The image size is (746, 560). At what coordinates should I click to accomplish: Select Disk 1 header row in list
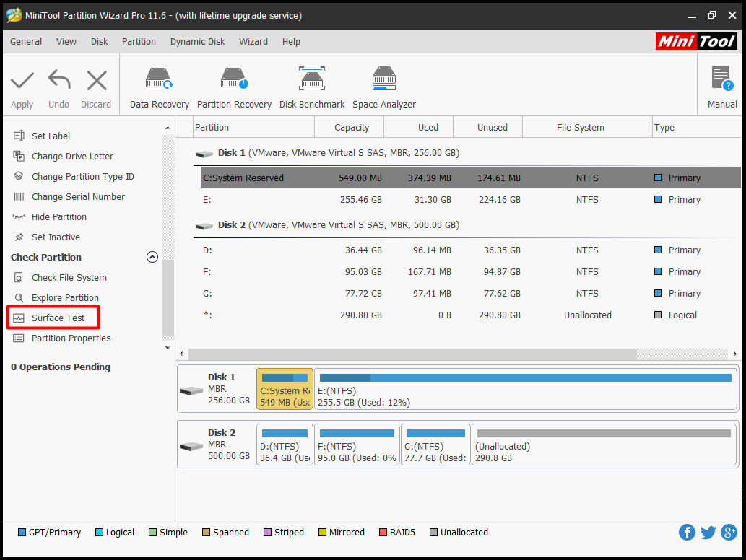coord(467,153)
